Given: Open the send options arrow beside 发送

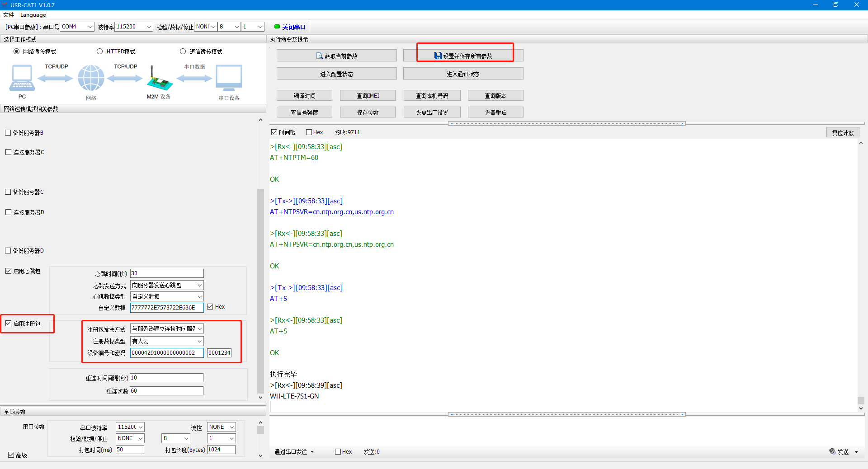Looking at the screenshot, I should (856, 452).
